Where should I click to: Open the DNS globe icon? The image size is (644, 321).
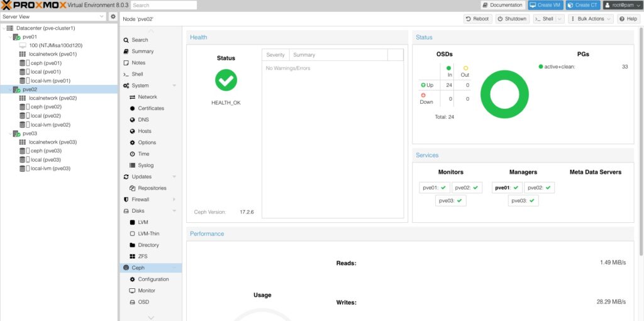[132, 120]
